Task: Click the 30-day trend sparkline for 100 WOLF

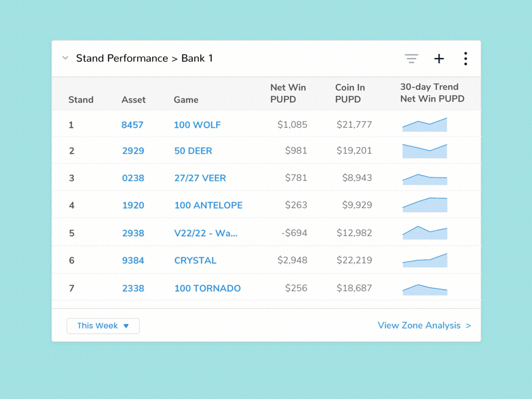Action: pyautogui.click(x=424, y=124)
